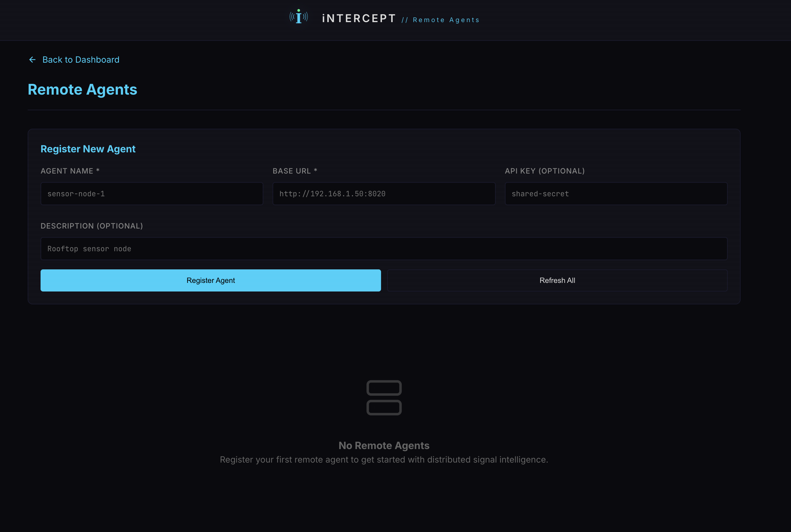Open Back to Dashboard link
791x532 pixels.
click(x=81, y=59)
